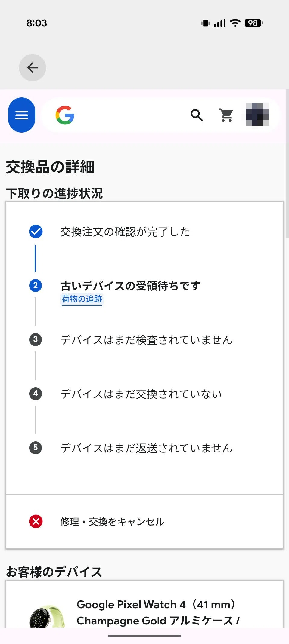Tap 古いデバイスの受領待ちです status text
This screenshot has width=289, height=644.
click(x=130, y=286)
